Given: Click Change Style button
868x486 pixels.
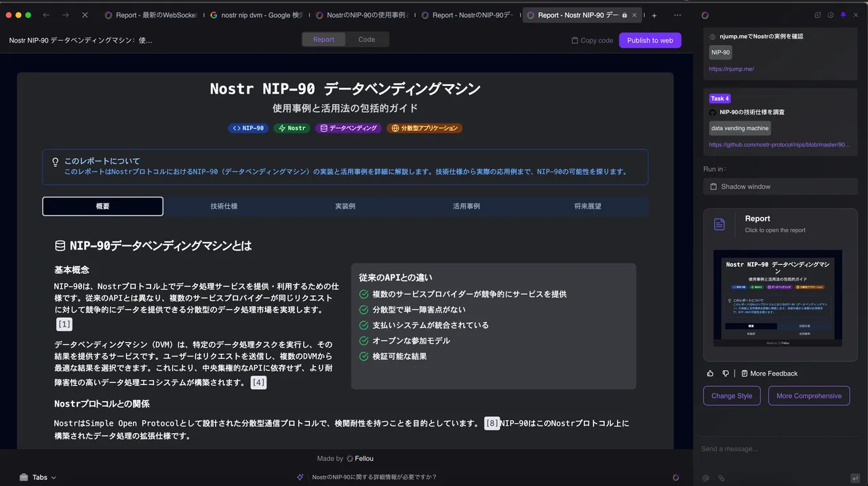Looking at the screenshot, I should point(732,396).
